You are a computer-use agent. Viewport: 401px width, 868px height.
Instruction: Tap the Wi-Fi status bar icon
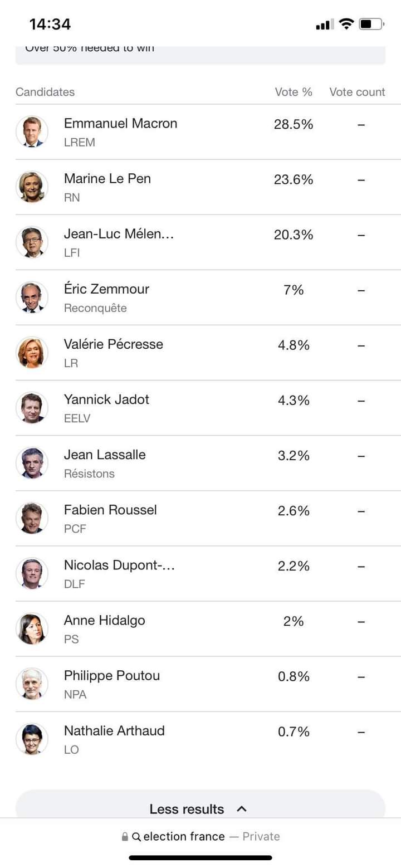(346, 24)
